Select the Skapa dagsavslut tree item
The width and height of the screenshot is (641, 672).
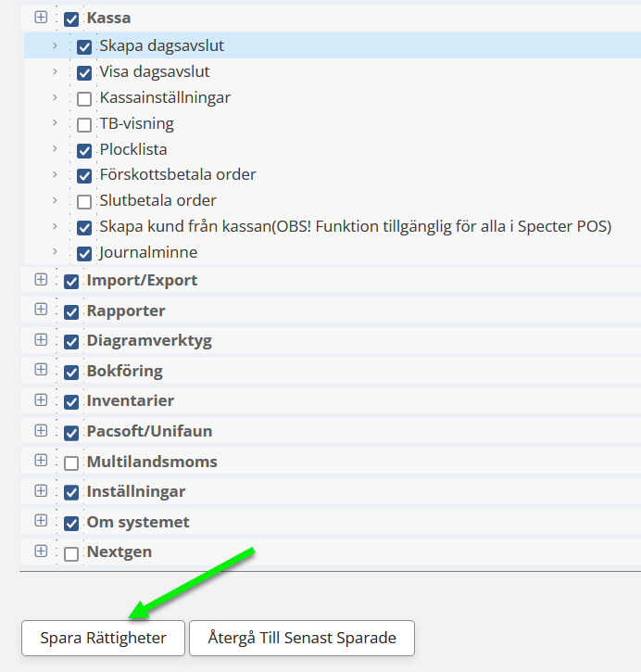pos(161,45)
